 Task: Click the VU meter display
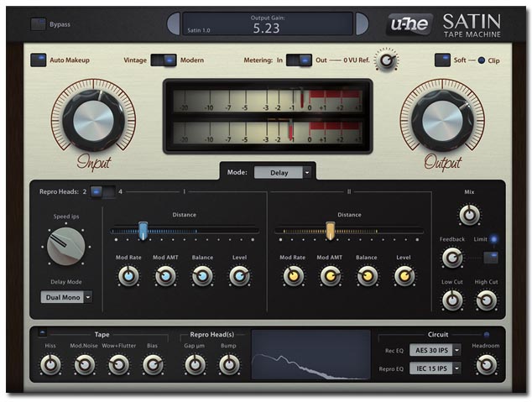(x=268, y=117)
